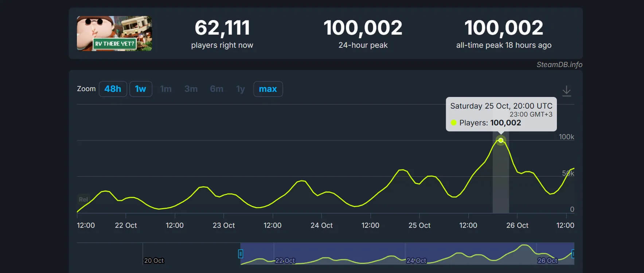Image resolution: width=644 pixels, height=273 pixels.
Task: Click the 24-hour peak figure
Action: 363,28
